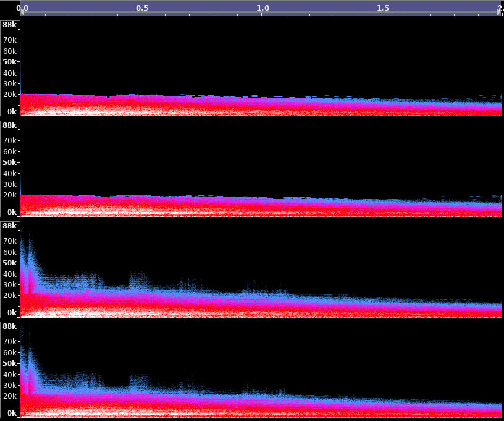
Task: Click 0k on the first track's frequency scale
Action: point(12,112)
